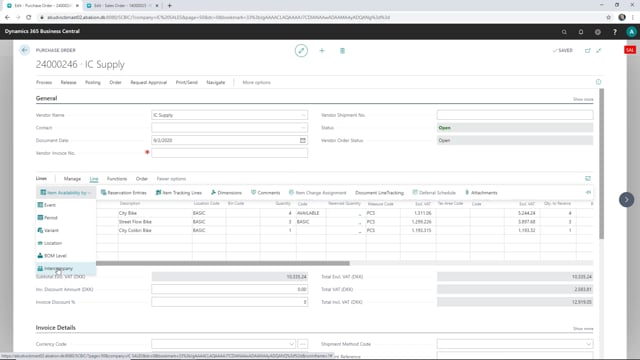The height and width of the screenshot is (360, 640).
Task: Open the Manage tab in Lines
Action: point(72,179)
